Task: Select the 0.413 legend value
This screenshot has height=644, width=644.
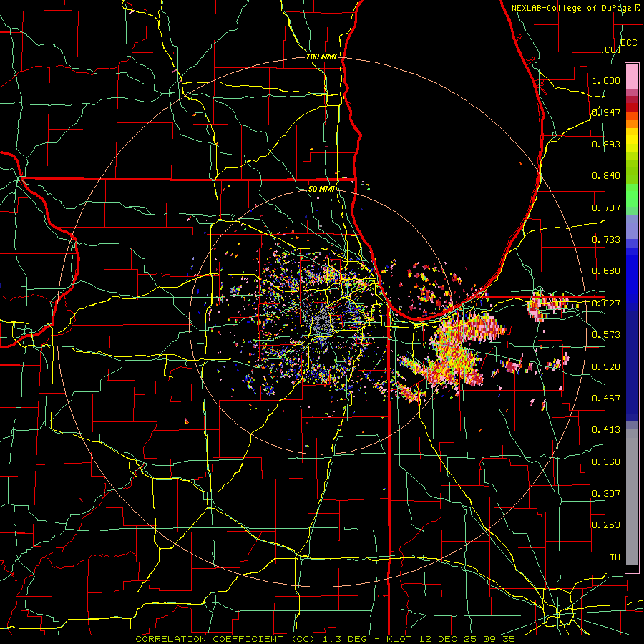Action: pyautogui.click(x=606, y=430)
